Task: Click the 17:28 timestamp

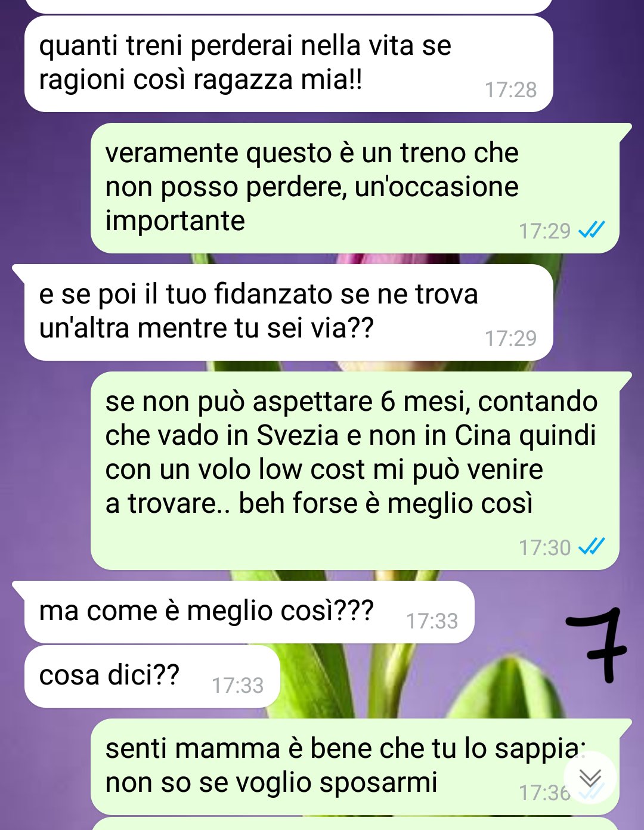Action: click(x=510, y=90)
